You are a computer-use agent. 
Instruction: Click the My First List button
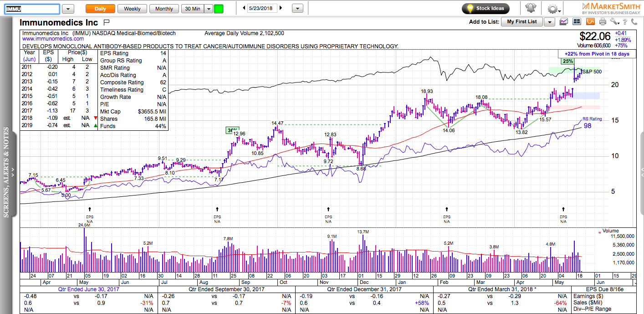point(522,22)
